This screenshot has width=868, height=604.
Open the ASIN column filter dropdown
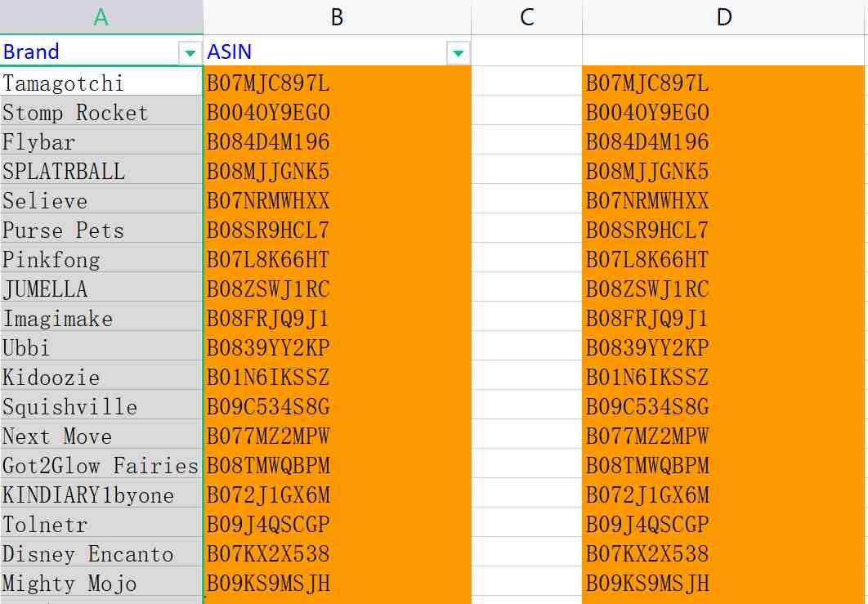pyautogui.click(x=458, y=53)
